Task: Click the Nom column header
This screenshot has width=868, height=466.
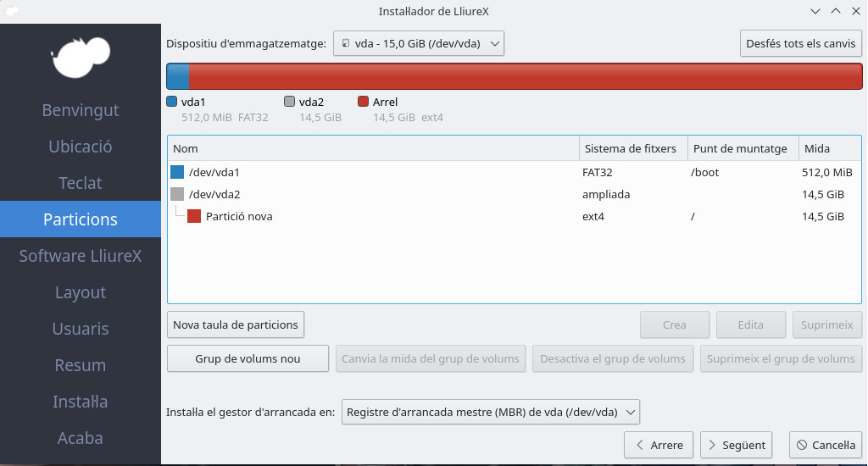Action: tap(374, 148)
